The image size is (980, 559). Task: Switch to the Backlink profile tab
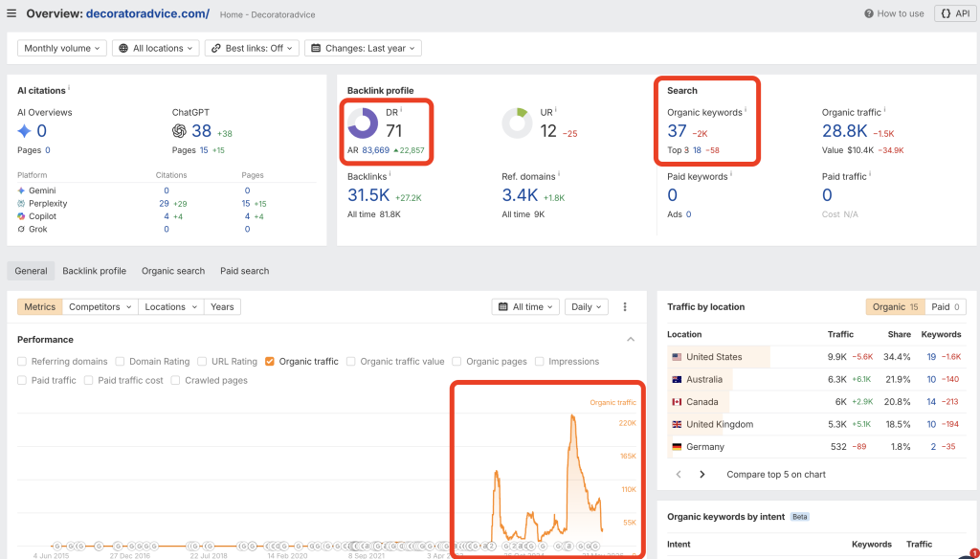click(95, 271)
